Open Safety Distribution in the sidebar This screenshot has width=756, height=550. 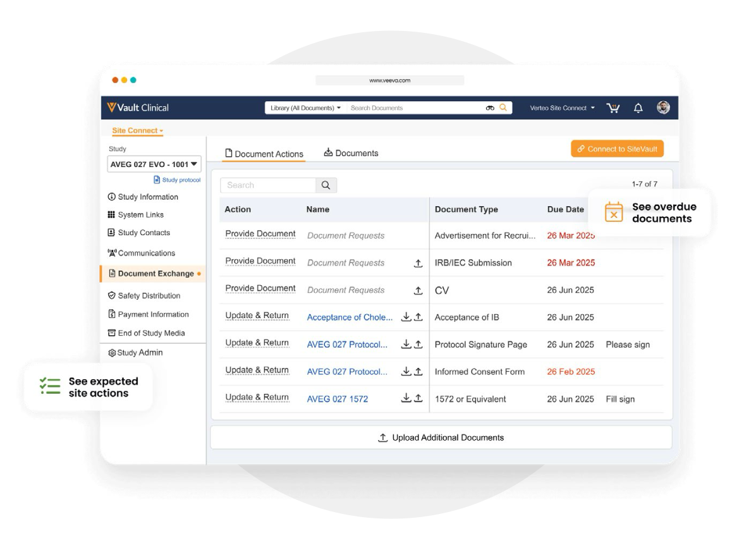pos(149,295)
